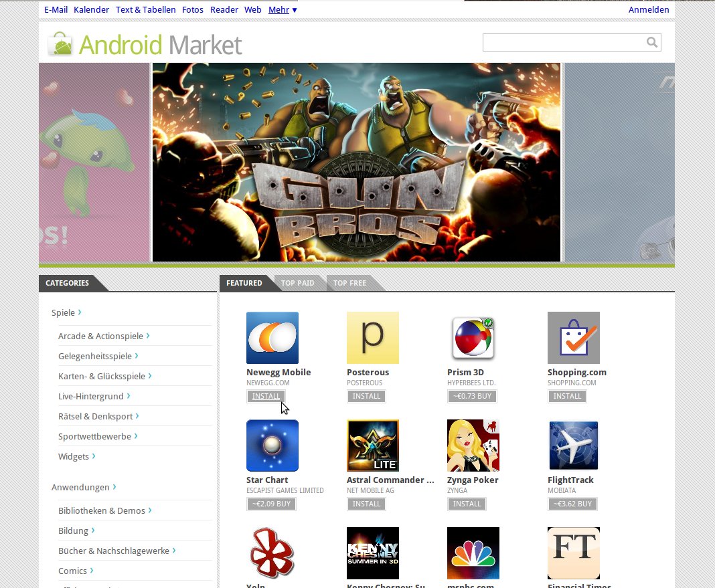Install Astral Commander

tap(367, 504)
